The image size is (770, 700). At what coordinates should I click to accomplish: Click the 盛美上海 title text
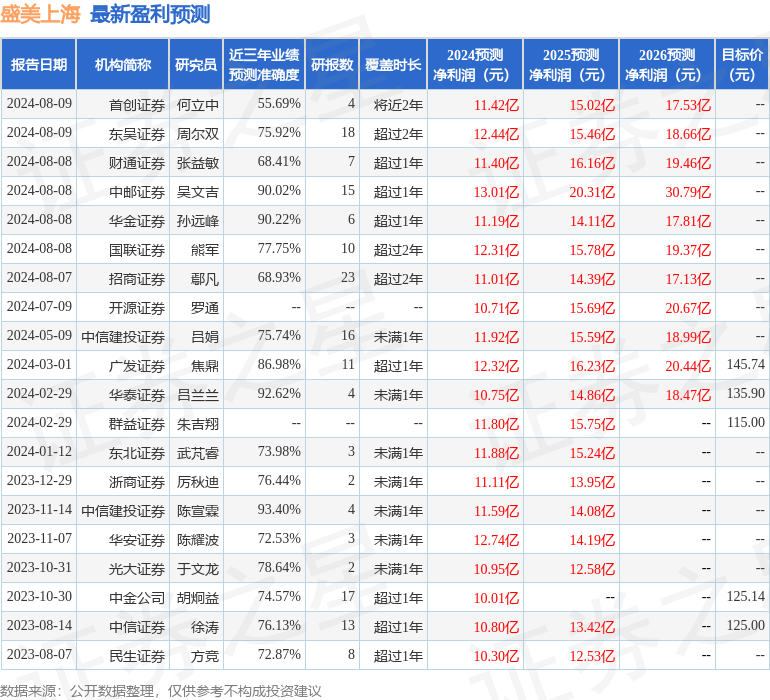(x=40, y=14)
